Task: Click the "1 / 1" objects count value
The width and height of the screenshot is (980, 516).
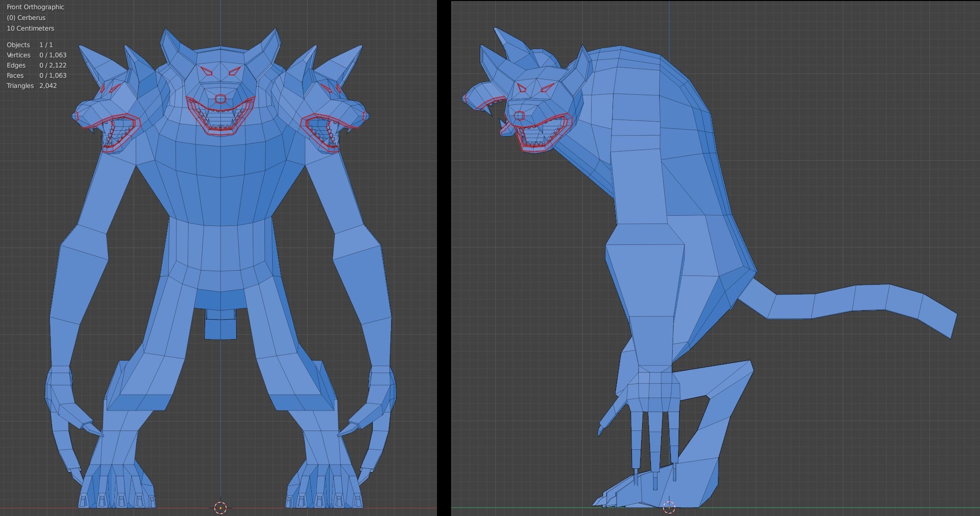Action: point(46,45)
